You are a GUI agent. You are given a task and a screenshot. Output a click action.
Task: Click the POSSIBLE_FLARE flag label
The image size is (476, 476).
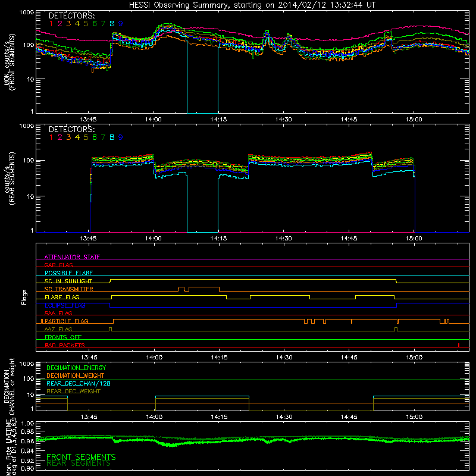[x=68, y=273]
